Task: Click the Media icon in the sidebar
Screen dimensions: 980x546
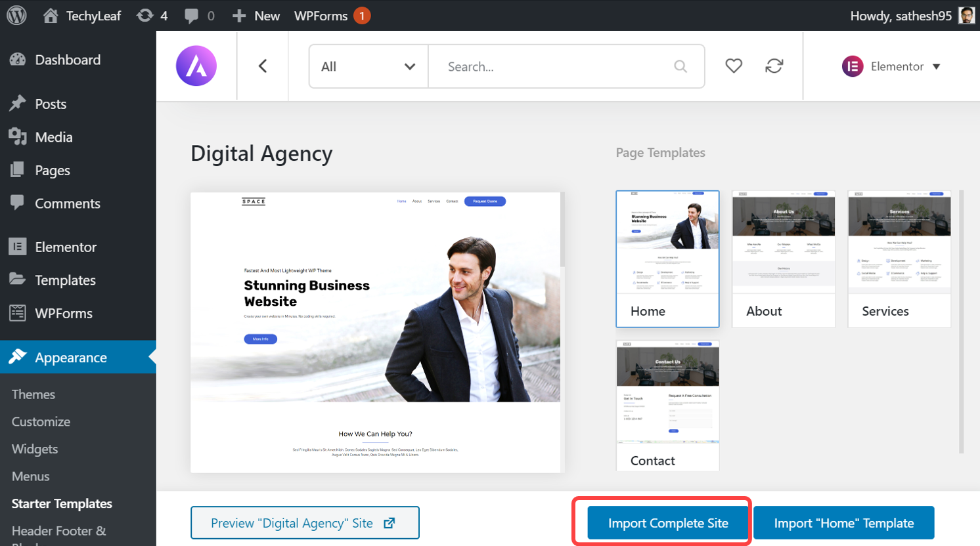Action: pyautogui.click(x=18, y=136)
